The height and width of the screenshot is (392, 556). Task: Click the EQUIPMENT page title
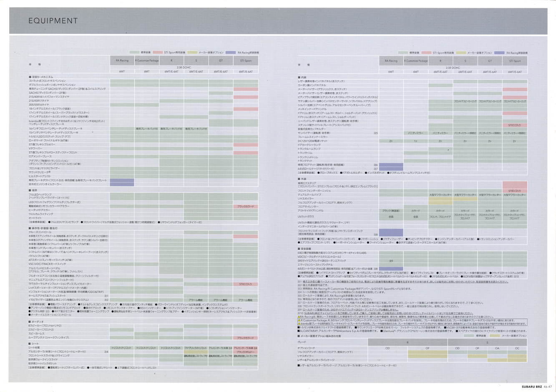click(53, 21)
